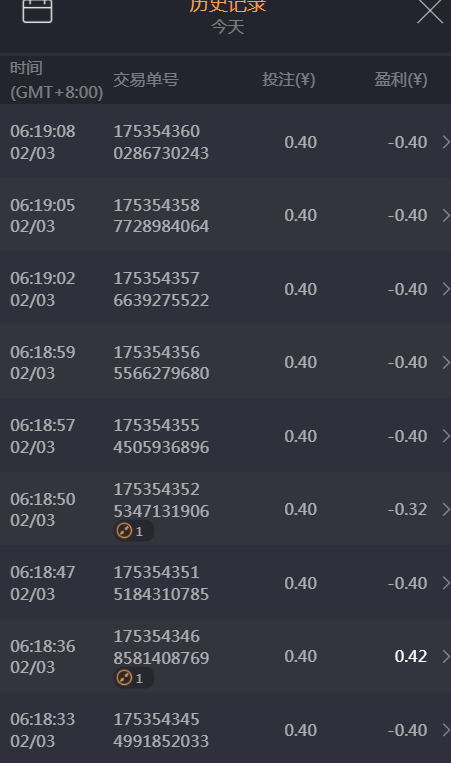Show details chevron for 0.42 winning row
Screen dimensions: 451x763
point(446,656)
